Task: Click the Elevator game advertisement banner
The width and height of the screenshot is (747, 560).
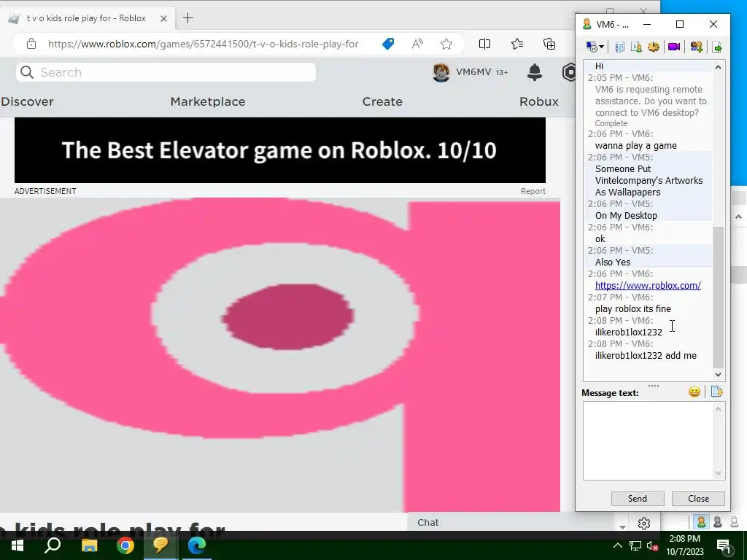Action: click(x=279, y=150)
